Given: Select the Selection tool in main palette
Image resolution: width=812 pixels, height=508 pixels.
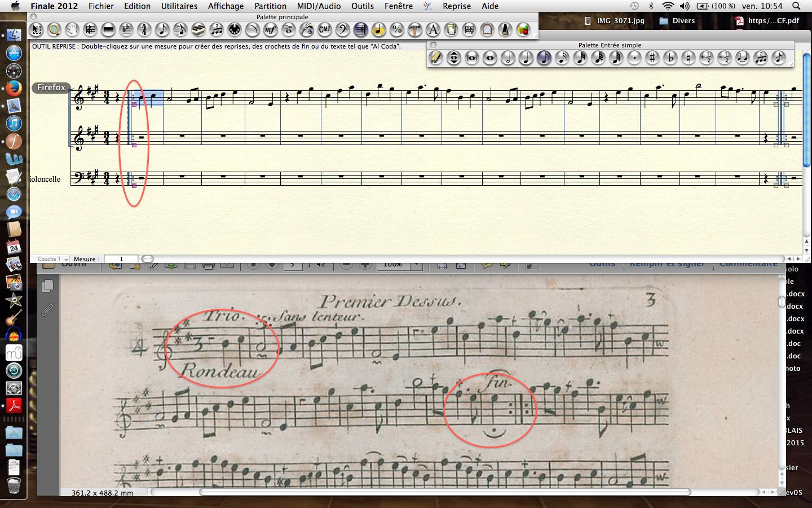Looking at the screenshot, I should tap(36, 29).
